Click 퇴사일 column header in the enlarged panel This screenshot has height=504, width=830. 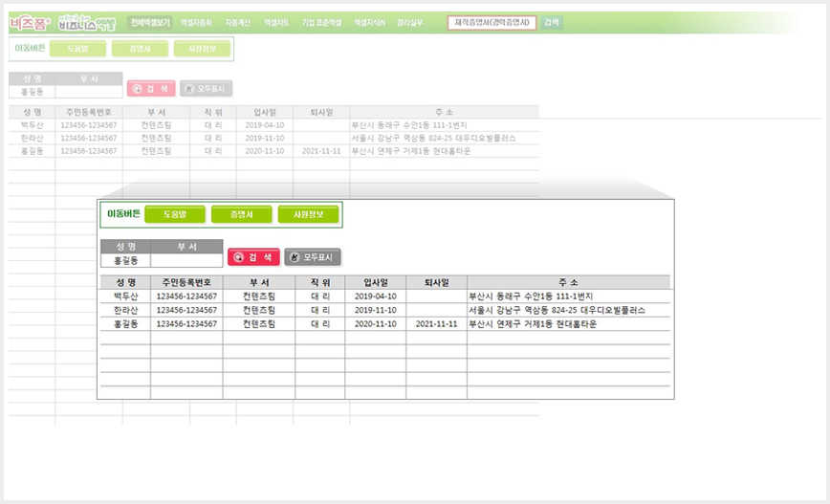click(x=436, y=283)
